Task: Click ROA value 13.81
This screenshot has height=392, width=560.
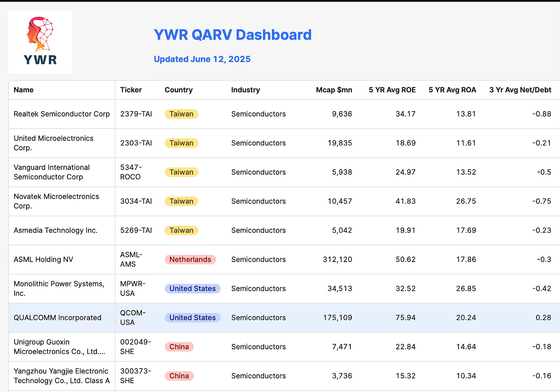Action: coord(466,114)
